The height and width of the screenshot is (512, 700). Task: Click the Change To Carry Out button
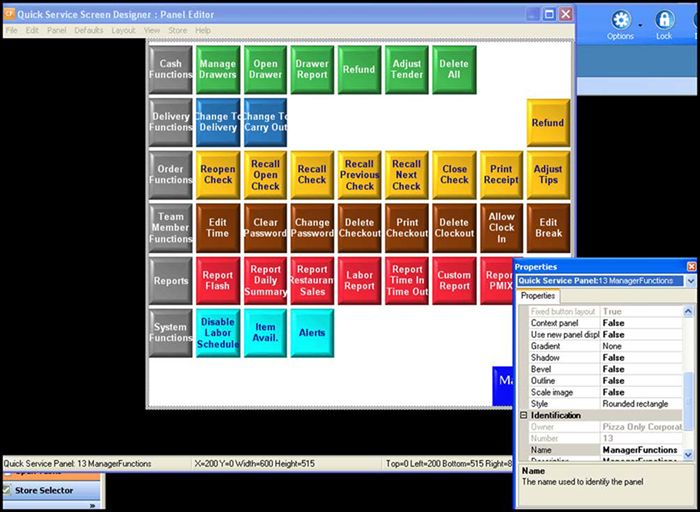(265, 122)
